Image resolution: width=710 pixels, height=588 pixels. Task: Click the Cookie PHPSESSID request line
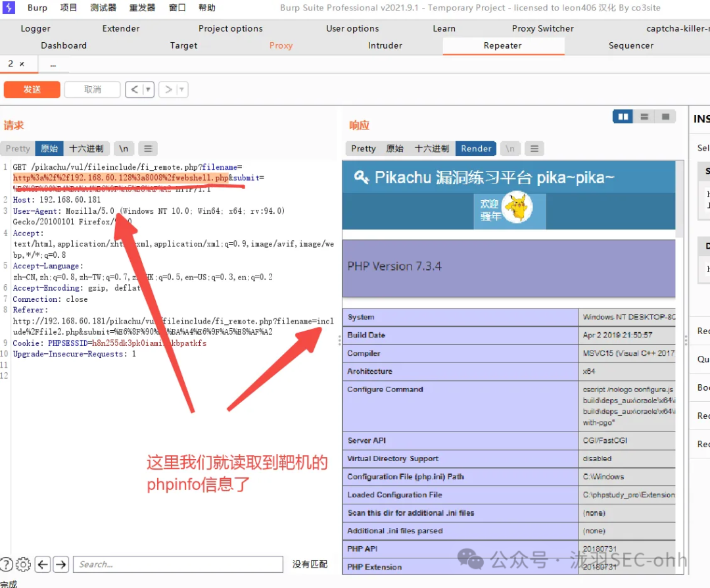point(110,343)
